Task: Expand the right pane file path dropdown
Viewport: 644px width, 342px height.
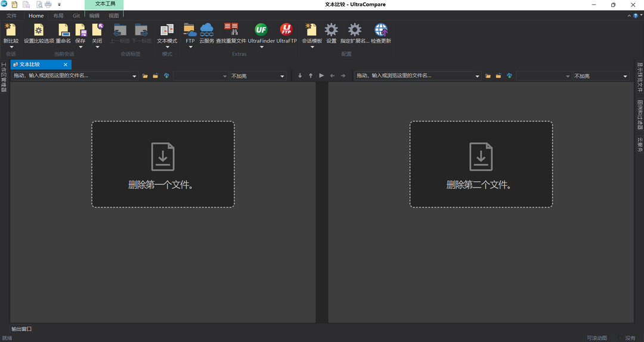Action: click(x=477, y=76)
